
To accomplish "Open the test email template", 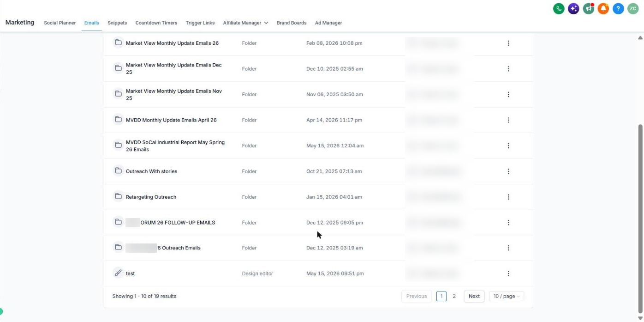I will tap(130, 273).
